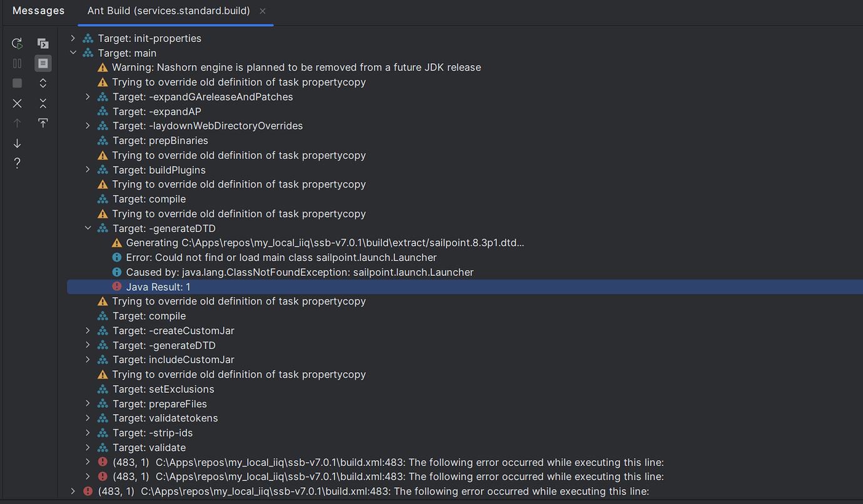Pause the build output
This screenshot has width=863, height=504.
[17, 63]
